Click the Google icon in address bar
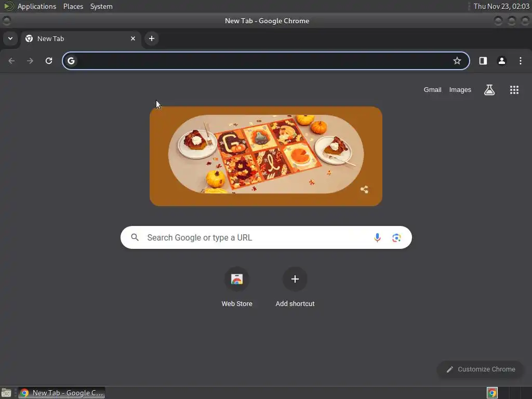Image resolution: width=532 pixels, height=399 pixels. point(71,61)
